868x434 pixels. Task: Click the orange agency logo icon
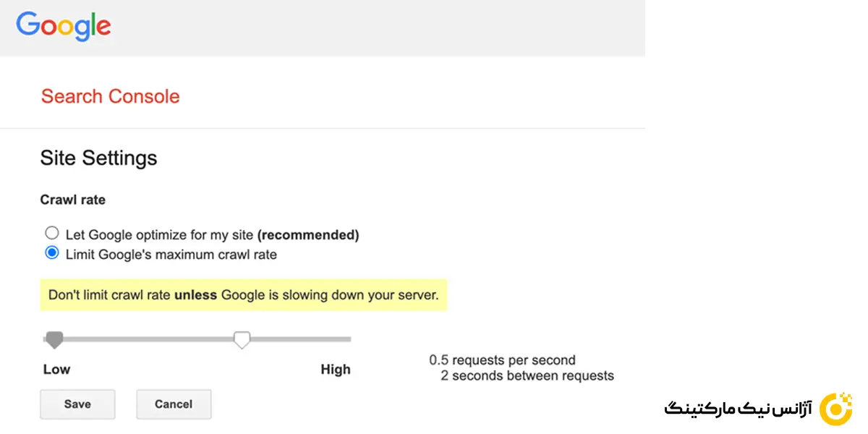840,407
